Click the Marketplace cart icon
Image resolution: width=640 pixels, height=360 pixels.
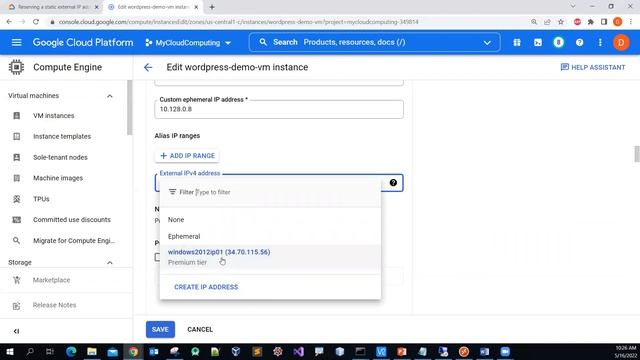click(16, 280)
